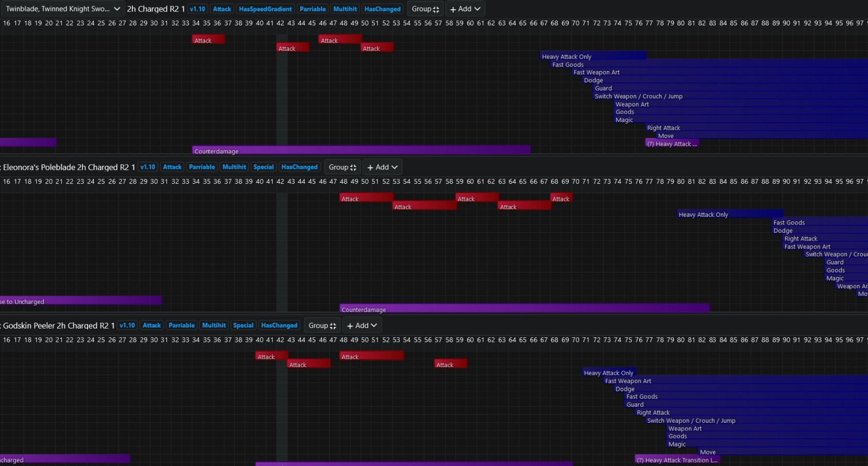The height and width of the screenshot is (466, 868).
Task: Click the v1.10 tag on Twinblade row
Action: (197, 9)
